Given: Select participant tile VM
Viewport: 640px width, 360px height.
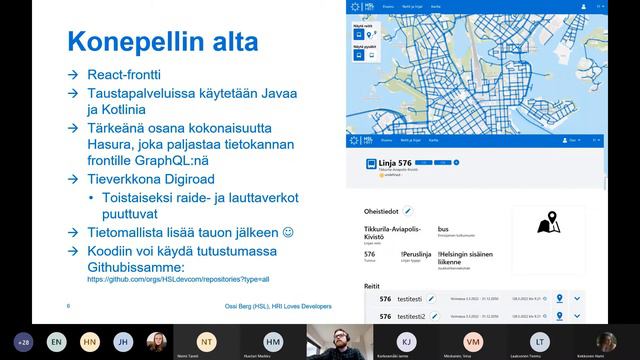Looking at the screenshot, I should 473,342.
